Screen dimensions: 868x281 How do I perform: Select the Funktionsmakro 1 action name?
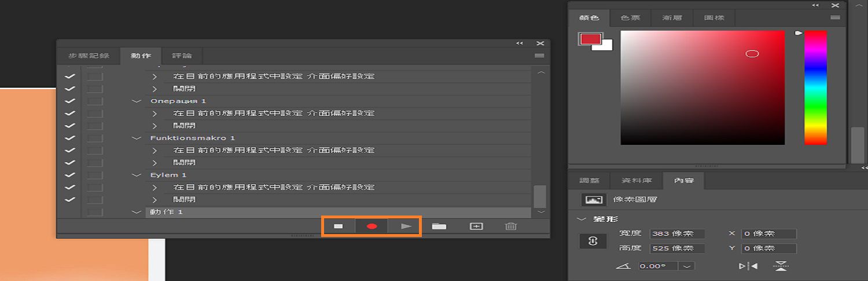click(192, 138)
